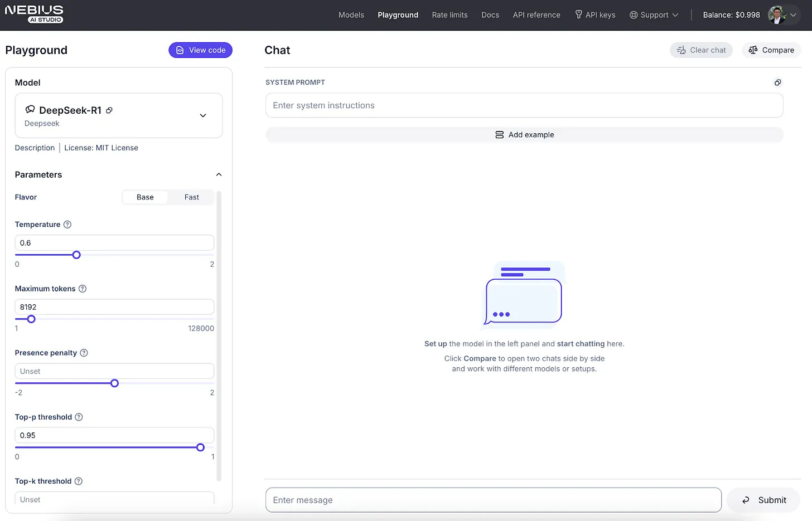Click the Balance: $0.998 text
This screenshot has width=812, height=521.
click(x=731, y=15)
